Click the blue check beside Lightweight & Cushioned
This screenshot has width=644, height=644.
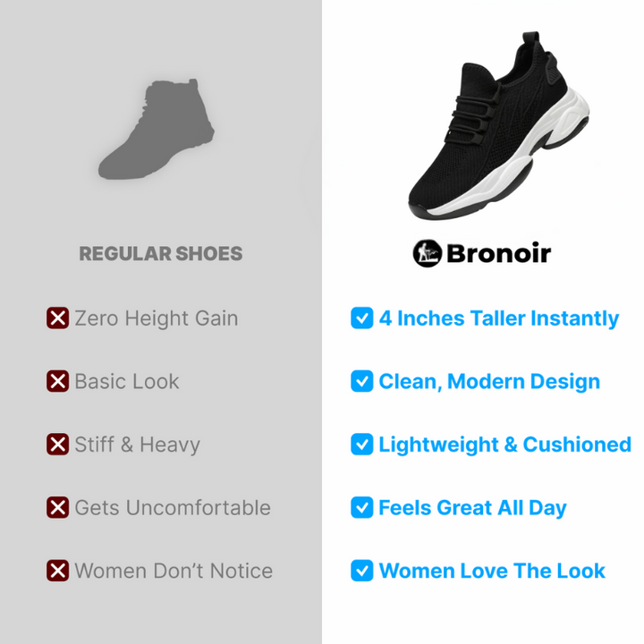tap(362, 444)
